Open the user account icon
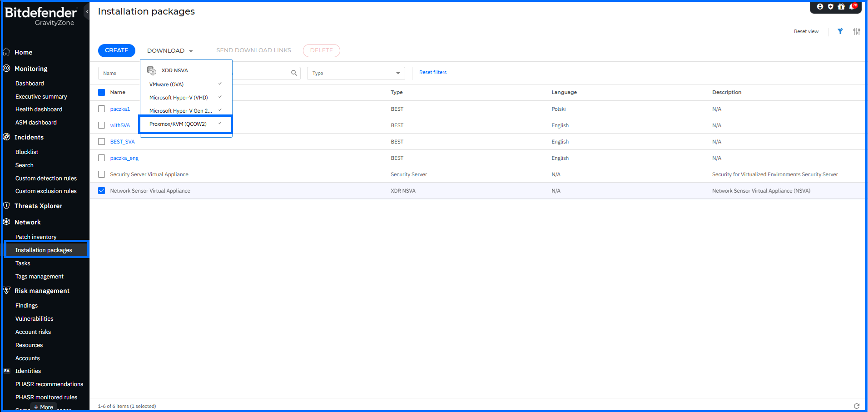This screenshot has height=412, width=868. coord(820,6)
